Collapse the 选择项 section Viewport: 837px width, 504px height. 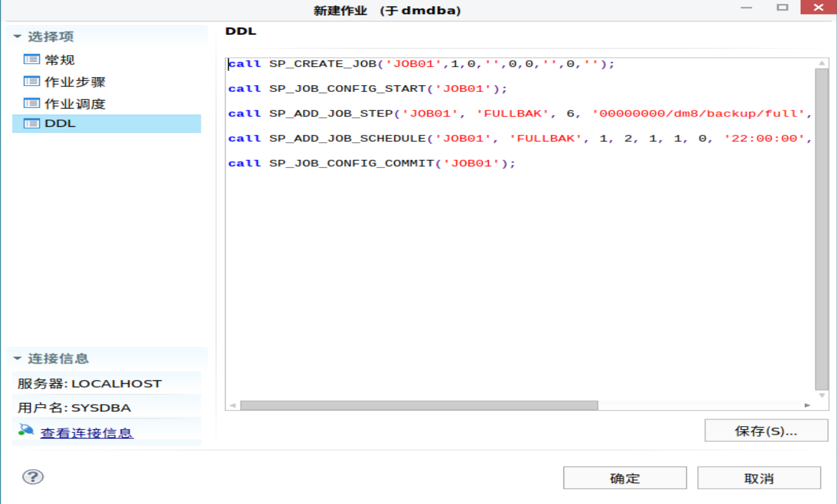pos(17,37)
